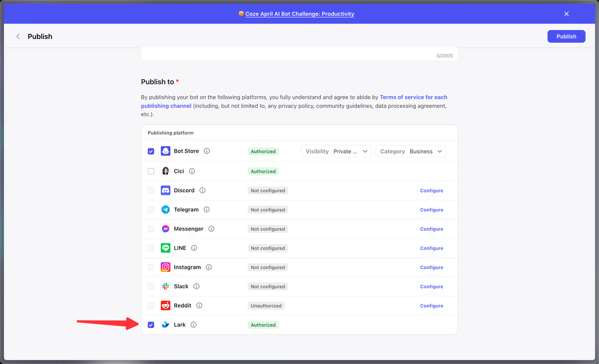The width and height of the screenshot is (599, 364).
Task: Uncheck the Bot Store checkbox
Action: [x=151, y=151]
